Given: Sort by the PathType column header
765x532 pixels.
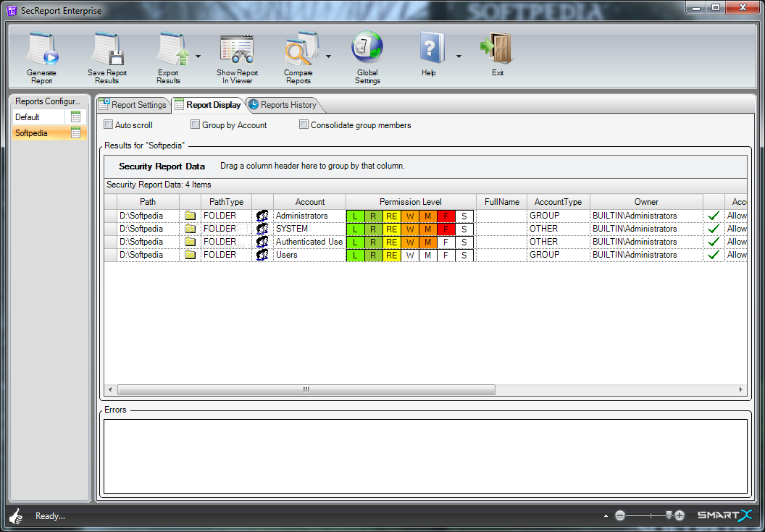Looking at the screenshot, I should coord(226,202).
